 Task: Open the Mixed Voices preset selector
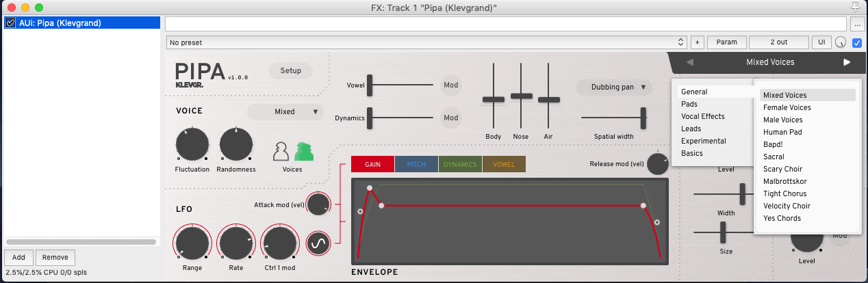click(x=770, y=62)
